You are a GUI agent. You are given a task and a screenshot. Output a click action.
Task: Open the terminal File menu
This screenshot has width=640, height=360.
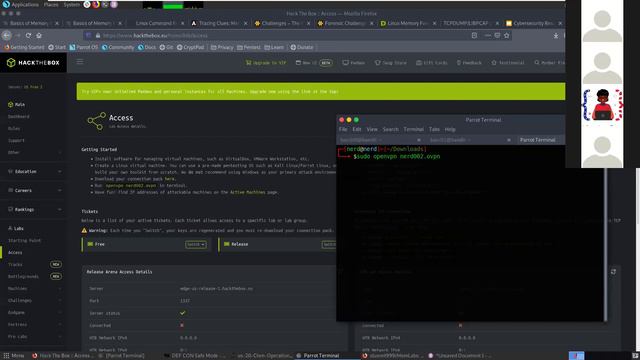343,129
